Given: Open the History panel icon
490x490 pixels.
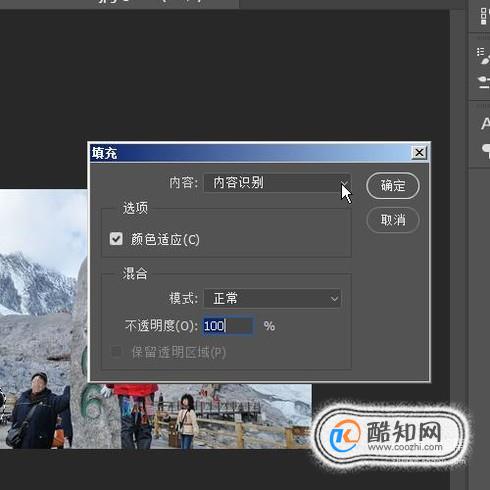Looking at the screenshot, I should coord(484,16).
